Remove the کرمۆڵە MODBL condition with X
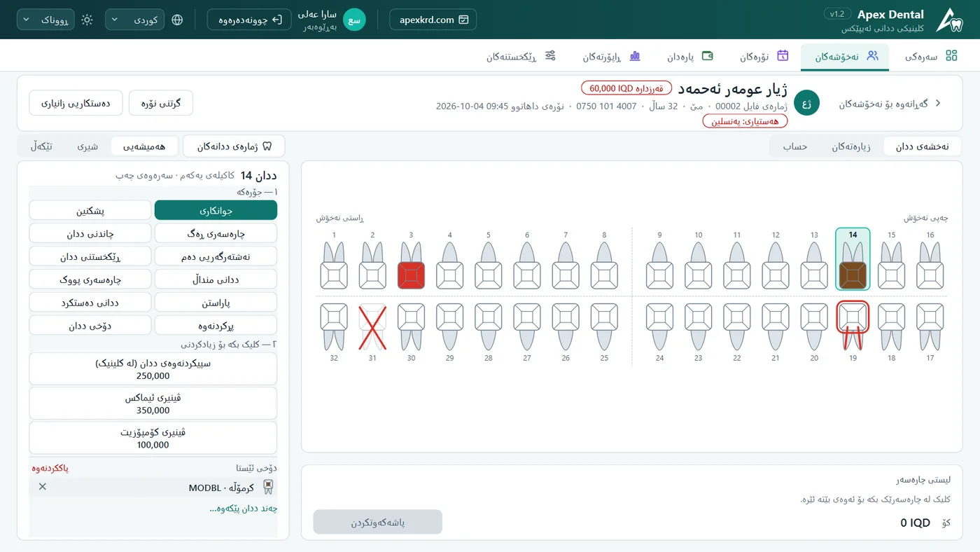Screen dimensions: 980x552 tap(43, 487)
